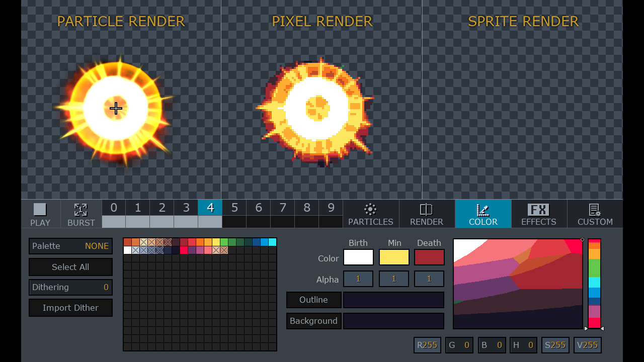Click the Import Dither button icon area
The image size is (644, 362).
70,307
